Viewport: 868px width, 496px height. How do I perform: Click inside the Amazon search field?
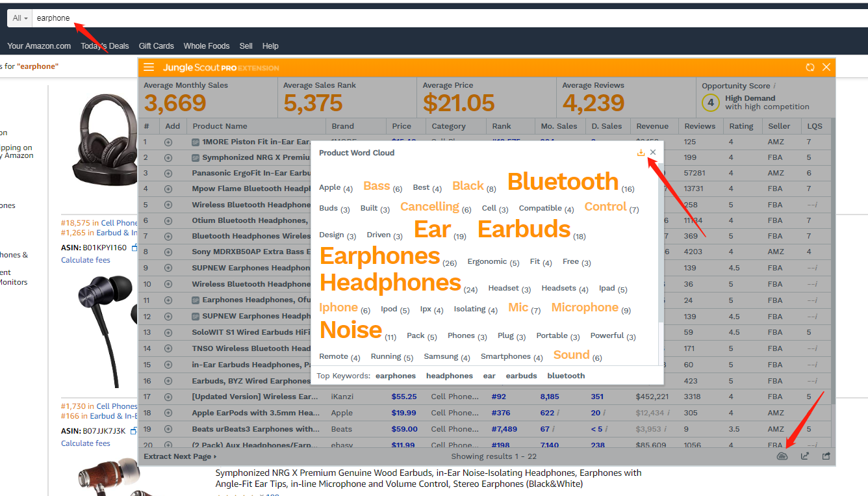click(448, 18)
